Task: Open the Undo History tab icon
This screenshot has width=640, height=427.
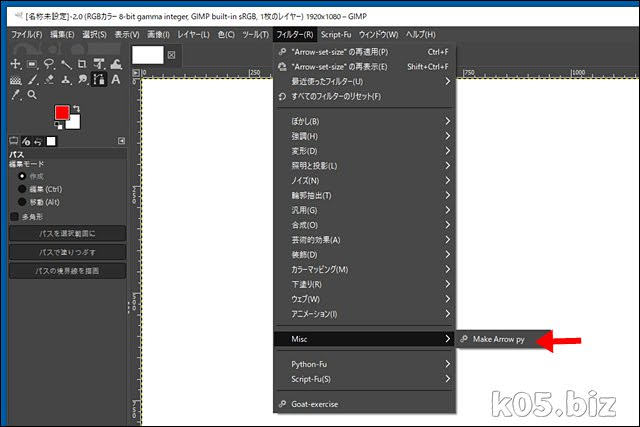Action: coord(38,141)
